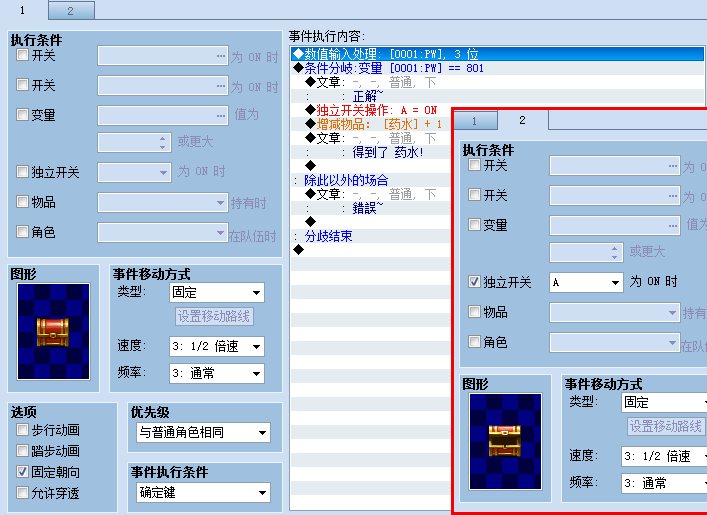The image size is (707, 515).
Task: Open the opened-chest graphic in page 2 panel
Action: click(x=505, y=441)
